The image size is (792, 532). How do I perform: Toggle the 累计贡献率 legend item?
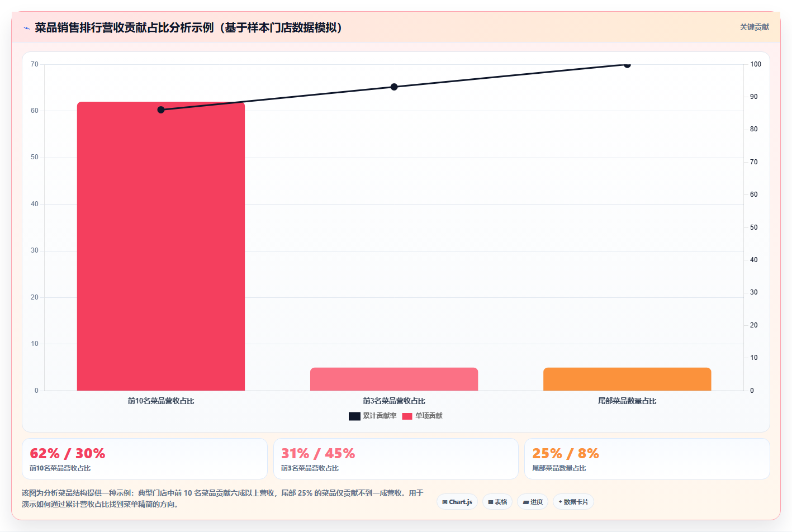(x=373, y=416)
